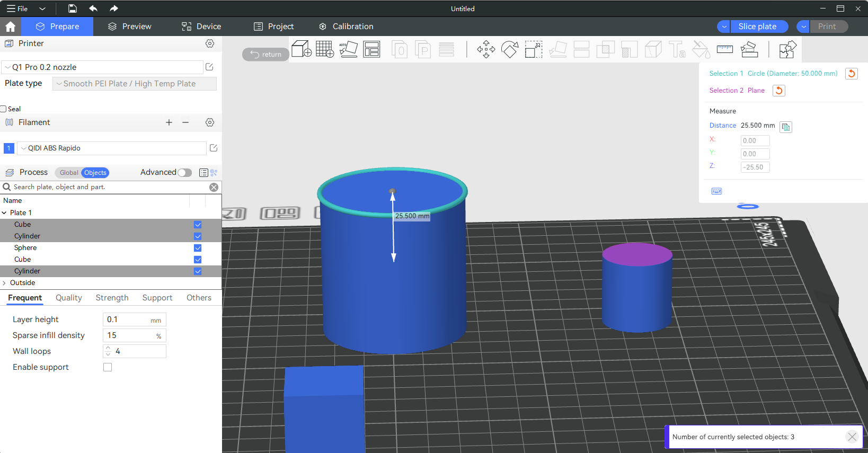This screenshot has height=453, width=868.
Task: Toggle the Advanced mode switch
Action: [184, 173]
